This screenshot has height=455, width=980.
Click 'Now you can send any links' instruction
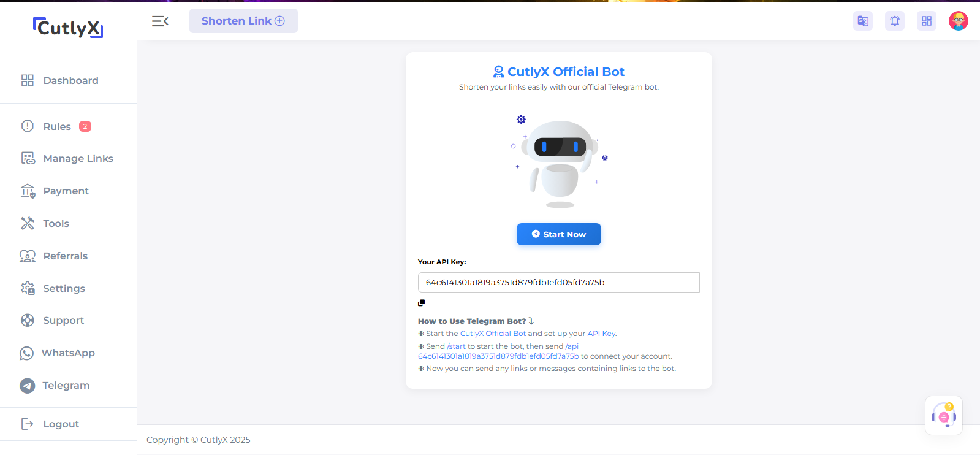point(551,369)
